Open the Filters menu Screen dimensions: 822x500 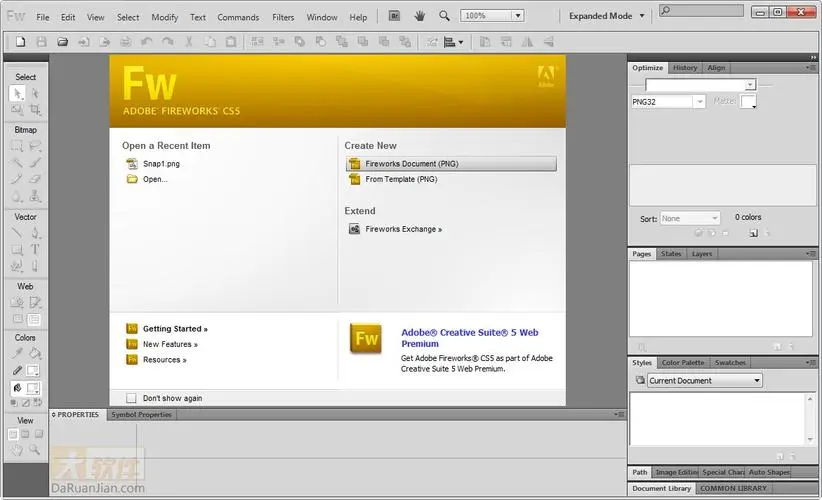point(283,17)
